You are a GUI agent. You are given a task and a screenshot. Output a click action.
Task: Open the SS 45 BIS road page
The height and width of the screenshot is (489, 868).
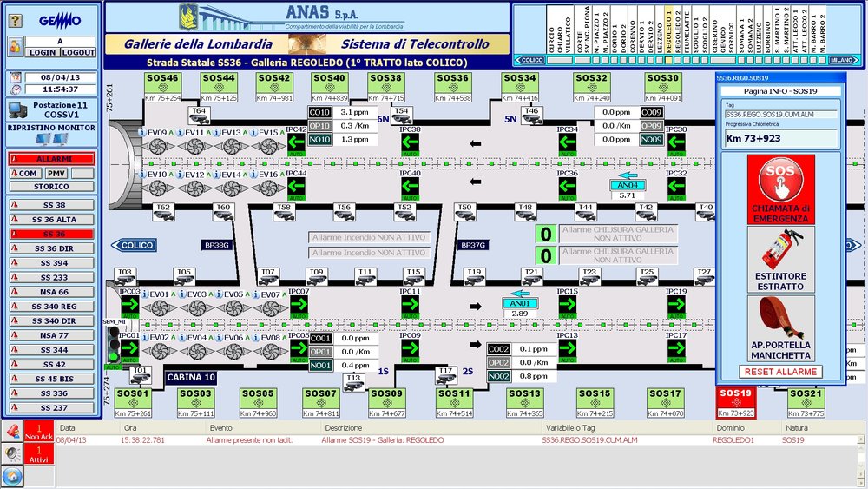51,379
